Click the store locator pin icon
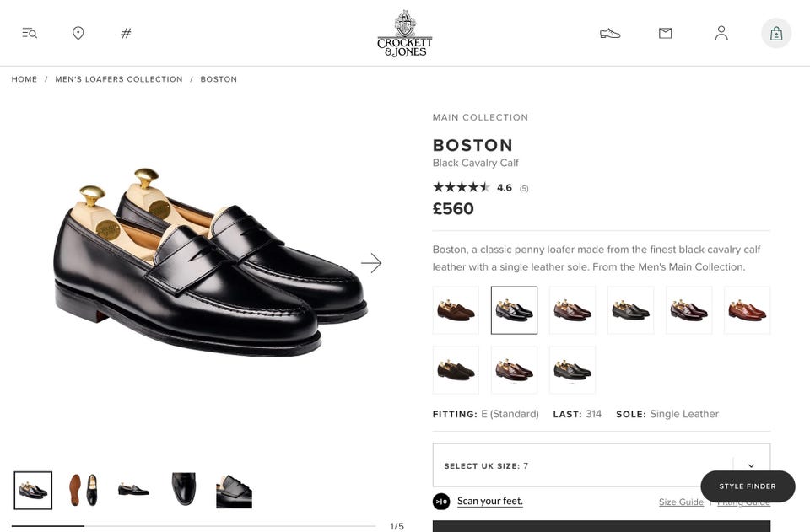 (x=78, y=33)
